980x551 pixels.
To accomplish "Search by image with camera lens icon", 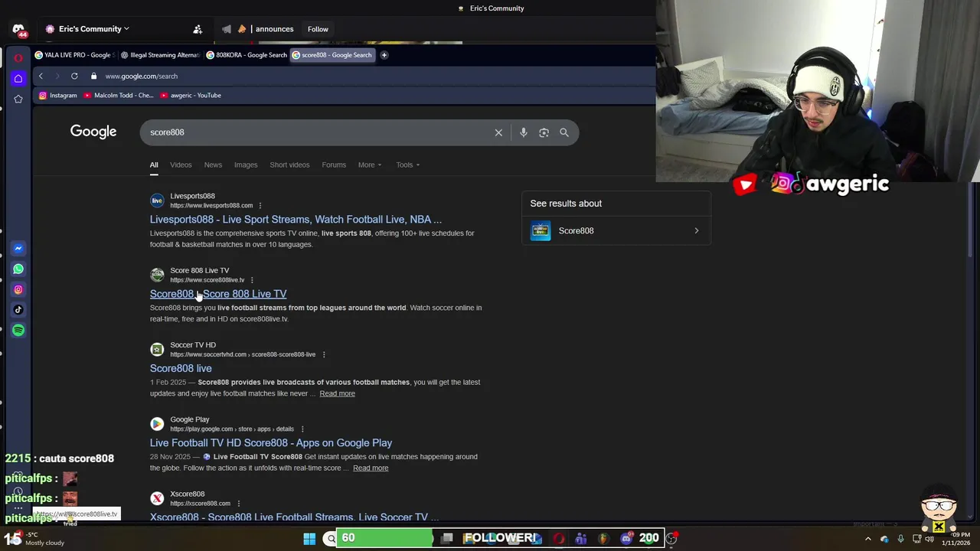I will 544,132.
